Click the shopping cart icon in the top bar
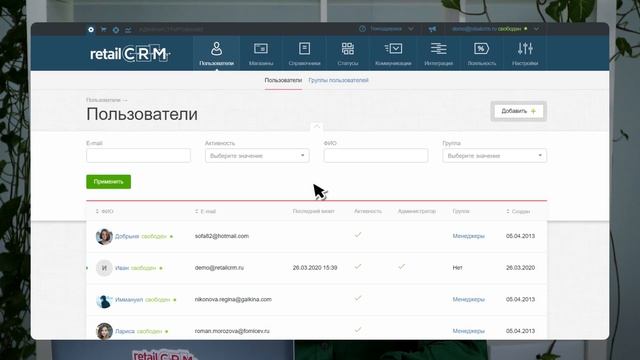640x360 pixels. pyautogui.click(x=103, y=29)
